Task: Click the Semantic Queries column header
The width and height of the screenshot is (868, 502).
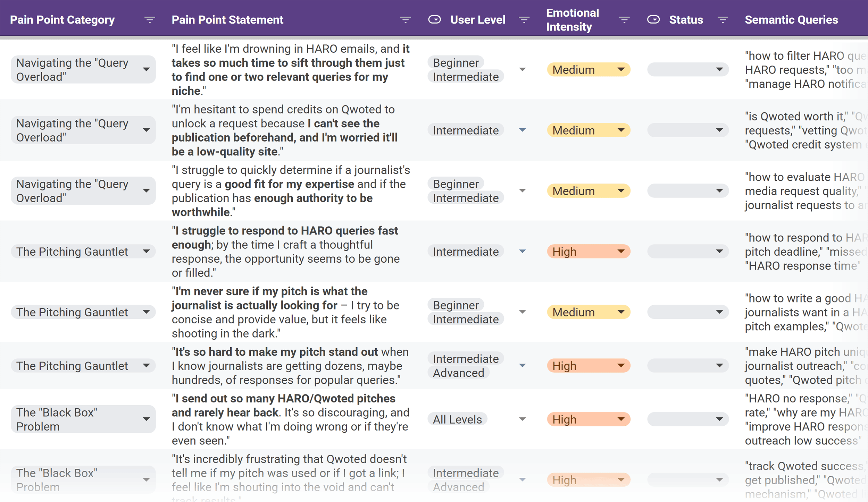Action: point(791,20)
